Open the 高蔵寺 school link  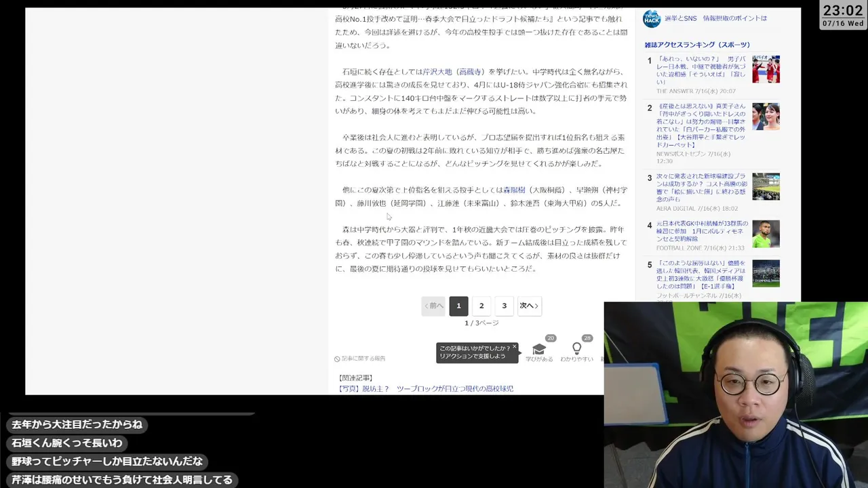[471, 72]
